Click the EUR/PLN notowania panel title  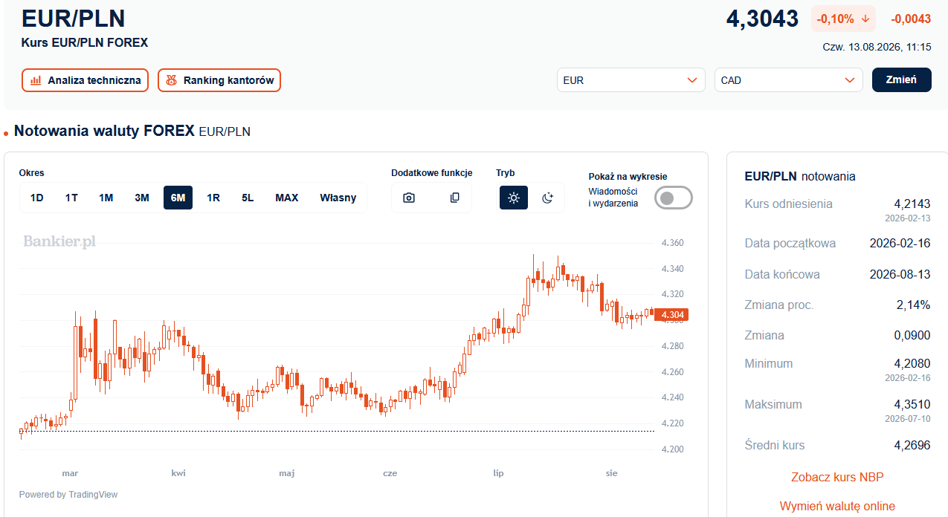coord(800,177)
